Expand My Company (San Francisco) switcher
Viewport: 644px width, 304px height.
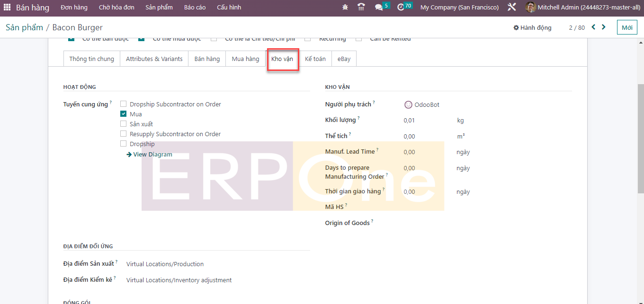click(x=459, y=8)
